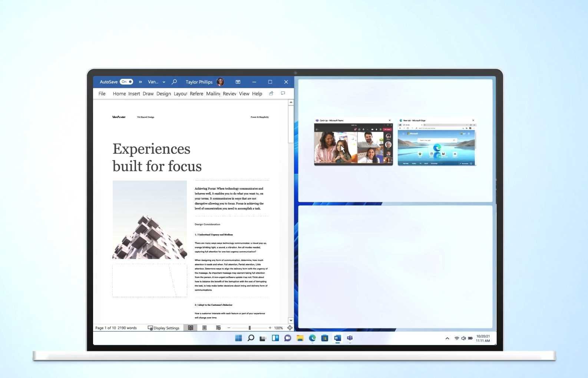588x378 pixels.
Task: Click the Share icon in the ribbon
Action: tap(271, 93)
